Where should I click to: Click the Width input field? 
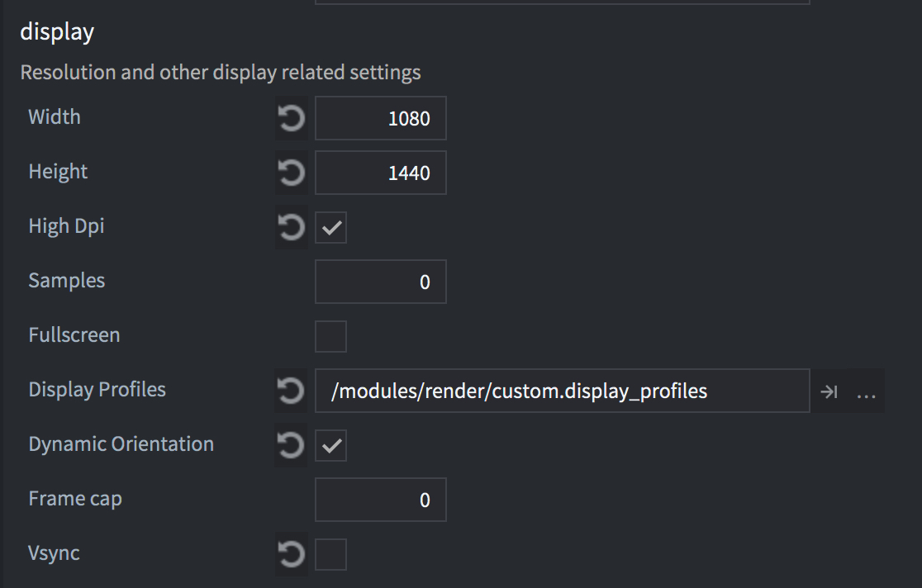coord(381,119)
